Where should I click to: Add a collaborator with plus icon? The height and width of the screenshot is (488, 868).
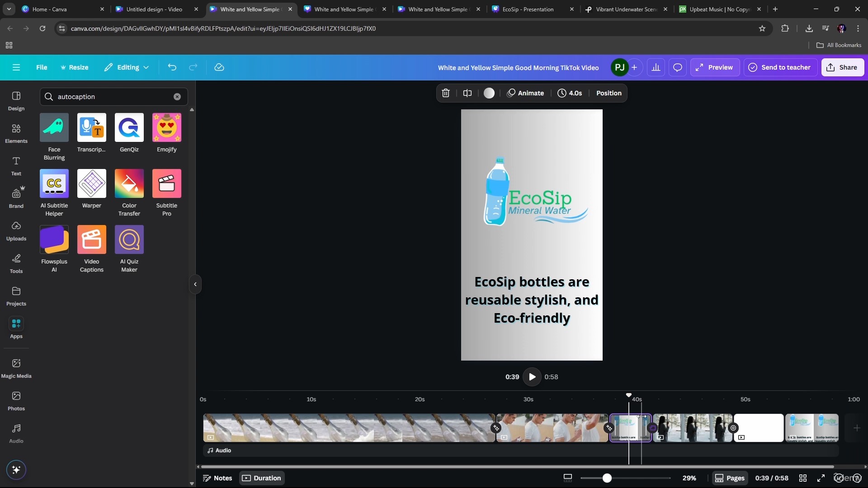[x=635, y=67]
